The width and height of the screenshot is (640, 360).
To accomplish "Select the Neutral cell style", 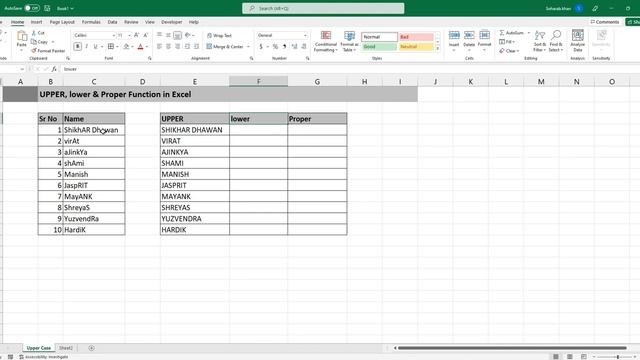I will pos(416,47).
